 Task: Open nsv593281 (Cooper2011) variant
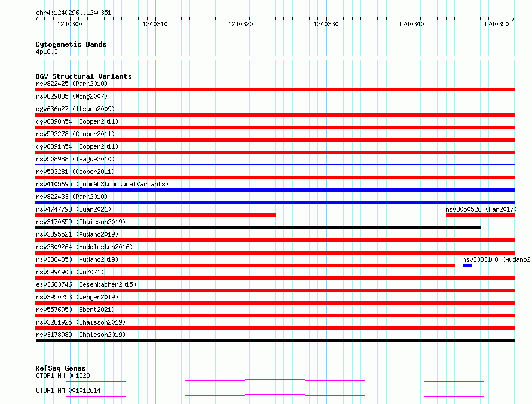[75, 172]
